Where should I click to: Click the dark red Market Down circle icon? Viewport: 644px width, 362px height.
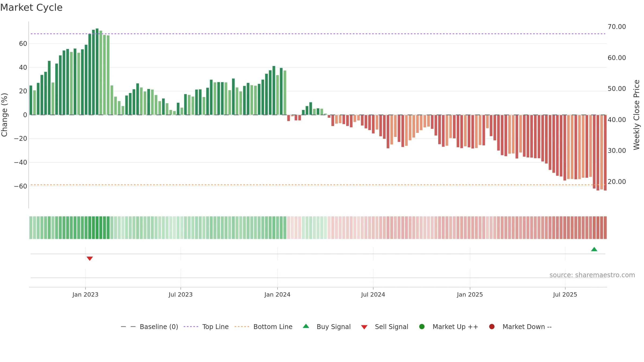[492, 327]
